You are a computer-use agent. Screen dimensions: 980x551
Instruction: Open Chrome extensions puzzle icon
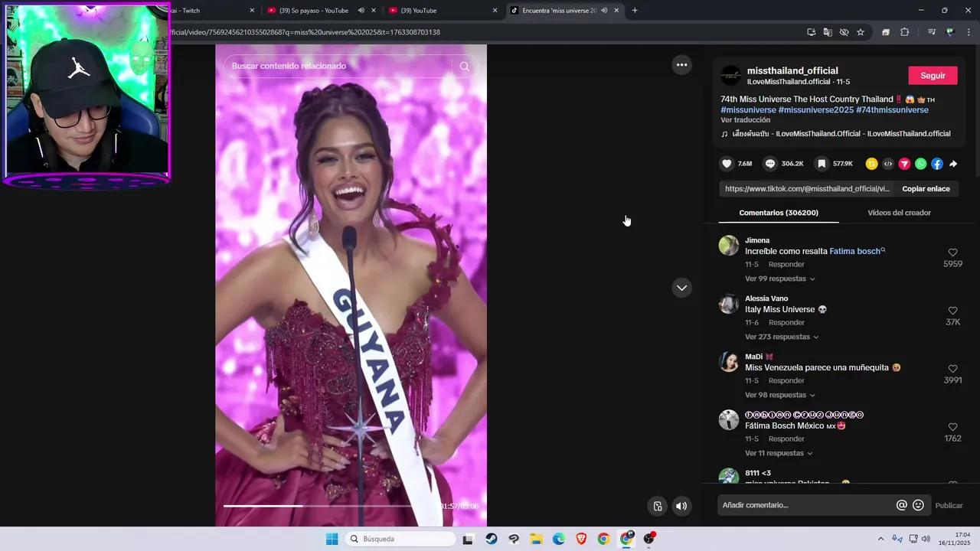click(904, 32)
